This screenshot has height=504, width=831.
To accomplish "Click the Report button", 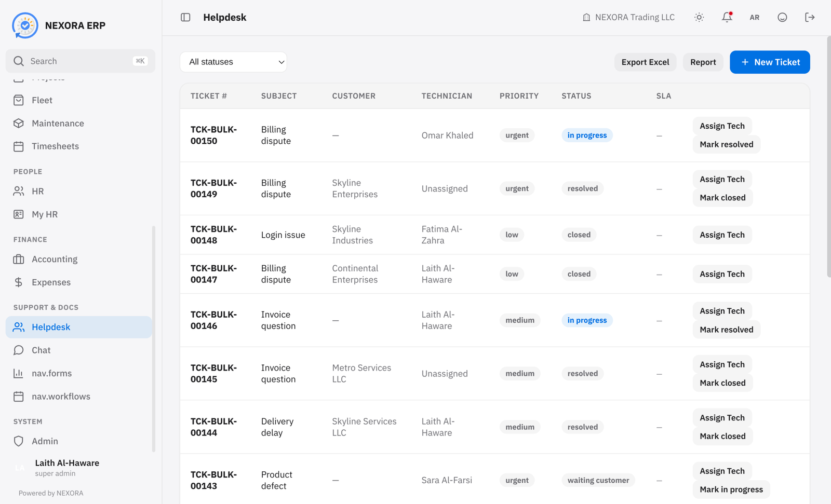I will 703,62.
